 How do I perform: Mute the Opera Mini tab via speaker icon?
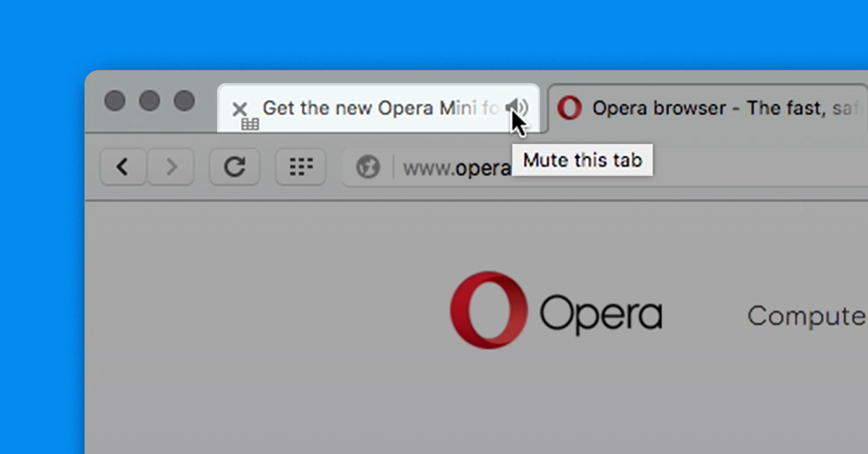pos(516,108)
